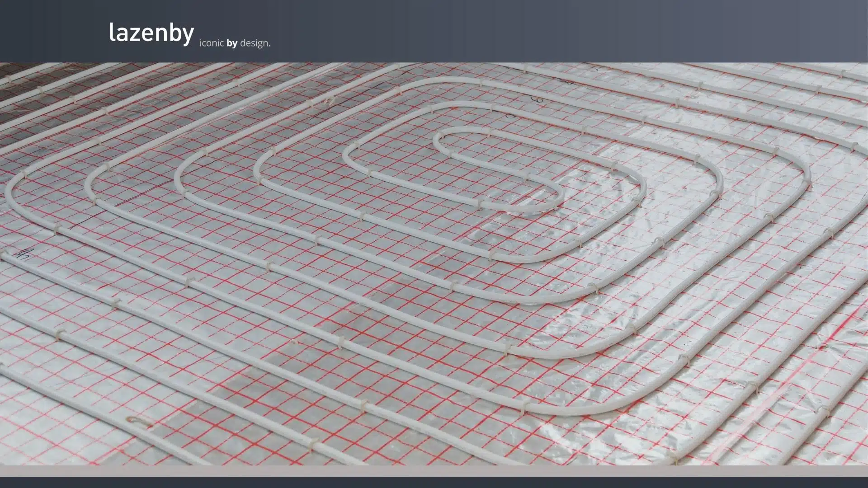Viewport: 868px width, 488px height.
Task: Open the underfloor heating pipe photo
Action: click(434, 264)
